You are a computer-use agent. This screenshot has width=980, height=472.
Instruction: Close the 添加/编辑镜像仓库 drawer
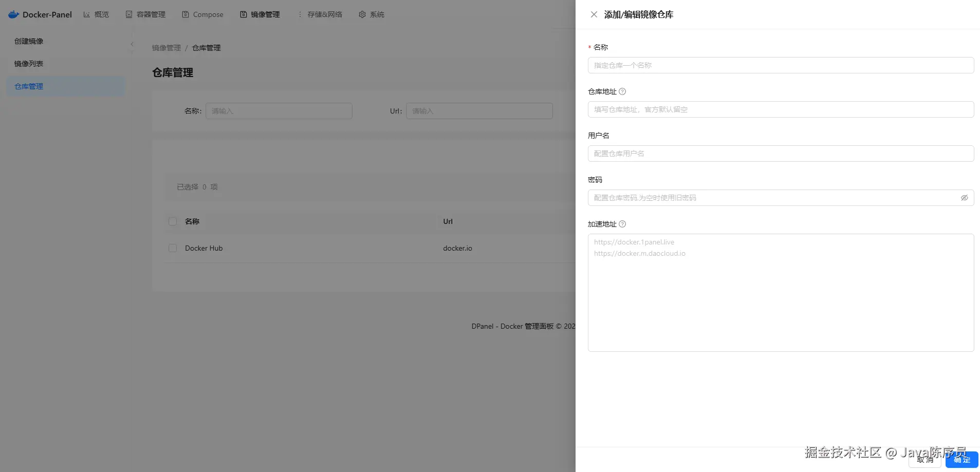[594, 14]
